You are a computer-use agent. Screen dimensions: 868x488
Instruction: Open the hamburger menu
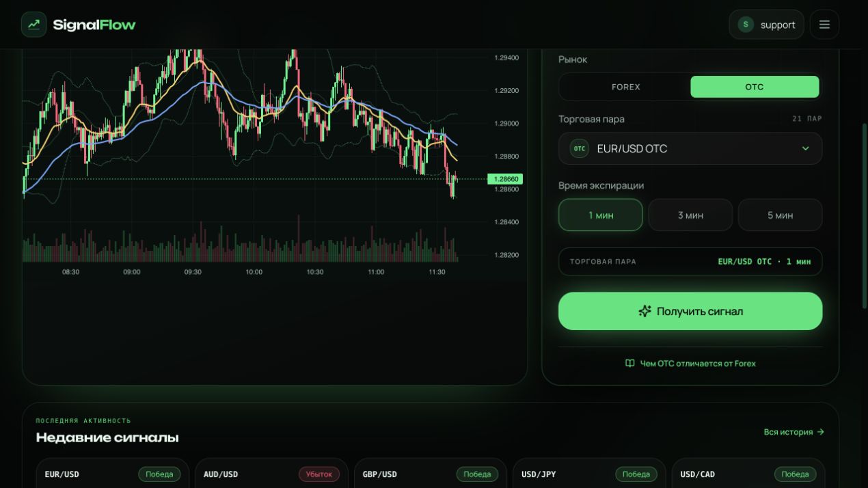tap(824, 25)
